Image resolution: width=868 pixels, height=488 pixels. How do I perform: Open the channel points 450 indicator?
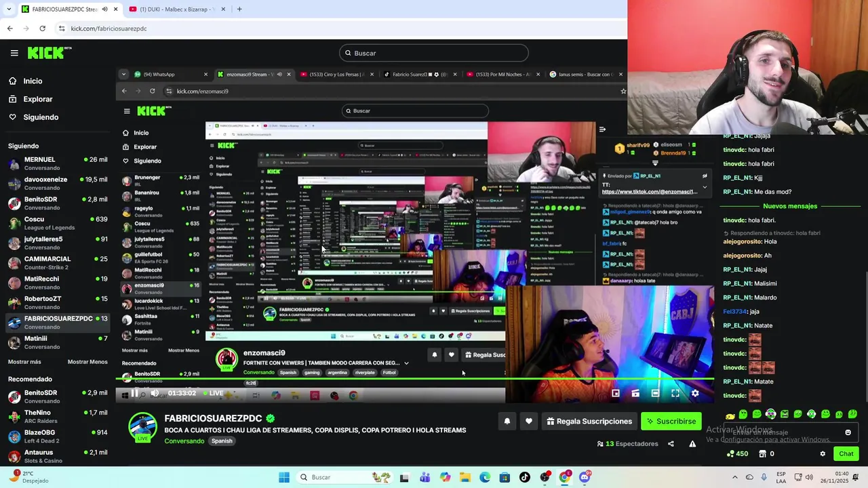point(737,454)
